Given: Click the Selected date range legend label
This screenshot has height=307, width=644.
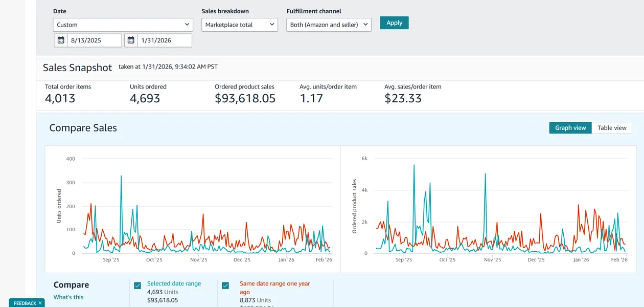Looking at the screenshot, I should (x=174, y=283).
